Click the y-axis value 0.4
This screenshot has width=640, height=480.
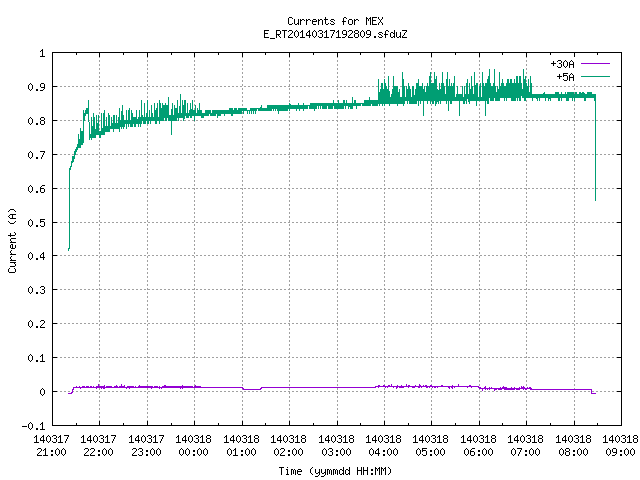point(36,256)
